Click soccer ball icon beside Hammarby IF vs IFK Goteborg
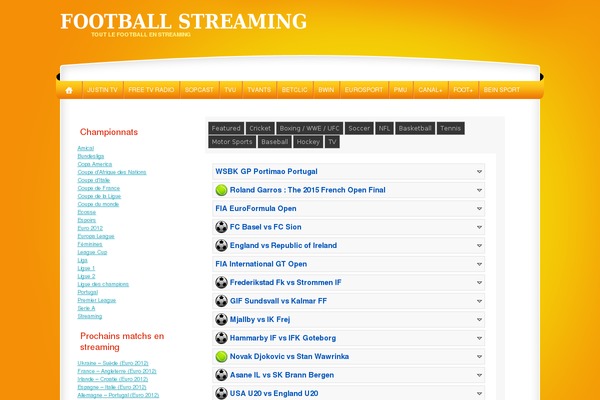 (221, 338)
